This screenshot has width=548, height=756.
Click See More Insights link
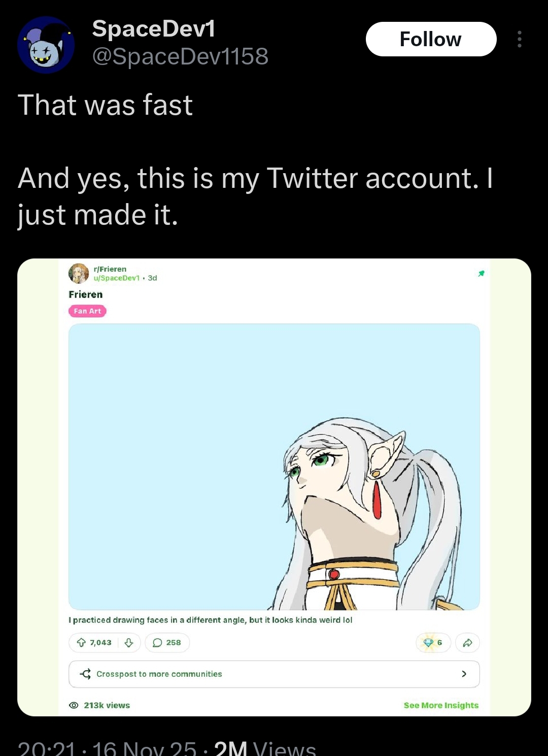point(441,705)
